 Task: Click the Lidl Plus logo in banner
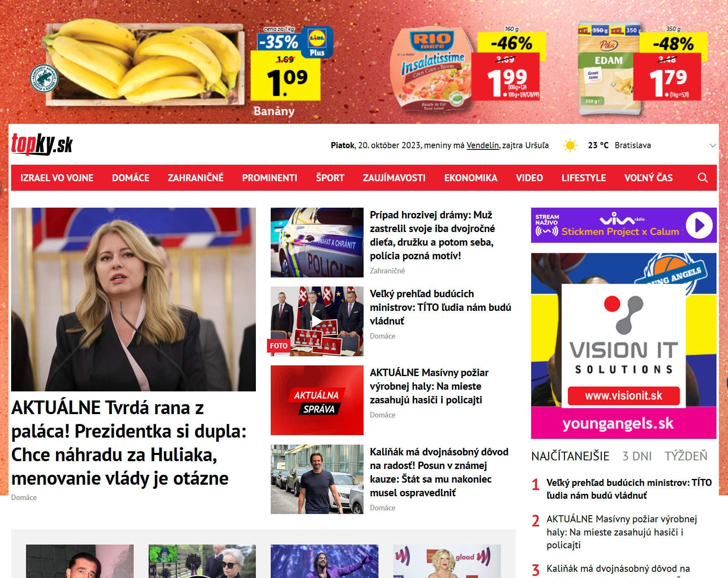[317, 42]
